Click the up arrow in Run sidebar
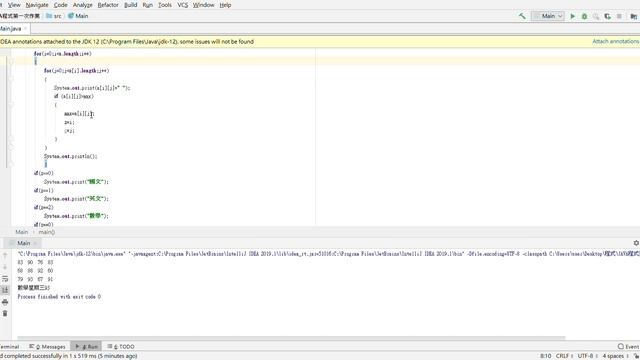Image resolution: width=640 pixels, height=360 pixels. pyautogui.click(x=5, y=256)
